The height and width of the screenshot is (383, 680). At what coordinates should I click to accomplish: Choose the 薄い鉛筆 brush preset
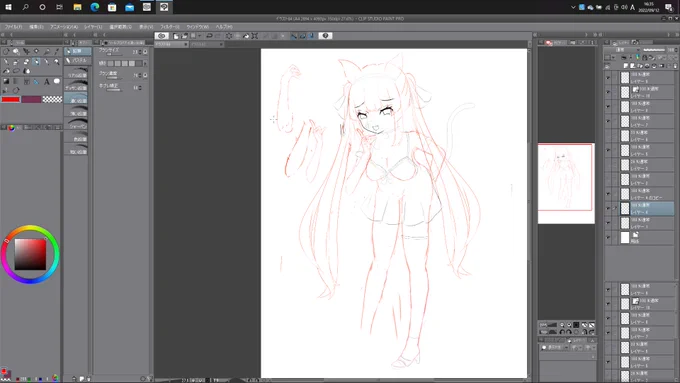[x=76, y=111]
